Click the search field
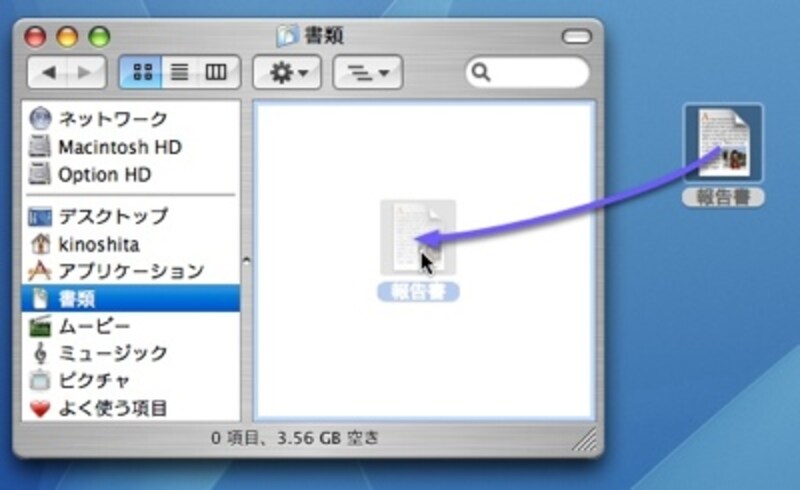The image size is (800, 490). point(528,72)
